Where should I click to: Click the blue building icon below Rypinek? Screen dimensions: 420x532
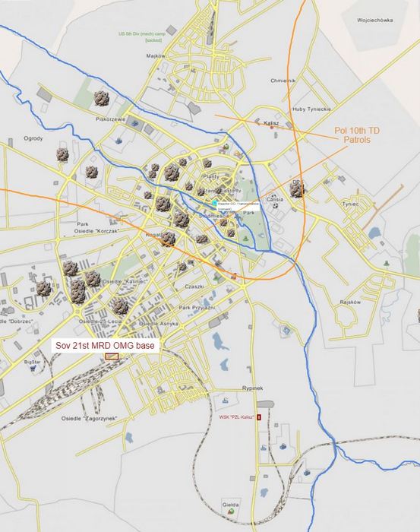pyautogui.click(x=225, y=400)
